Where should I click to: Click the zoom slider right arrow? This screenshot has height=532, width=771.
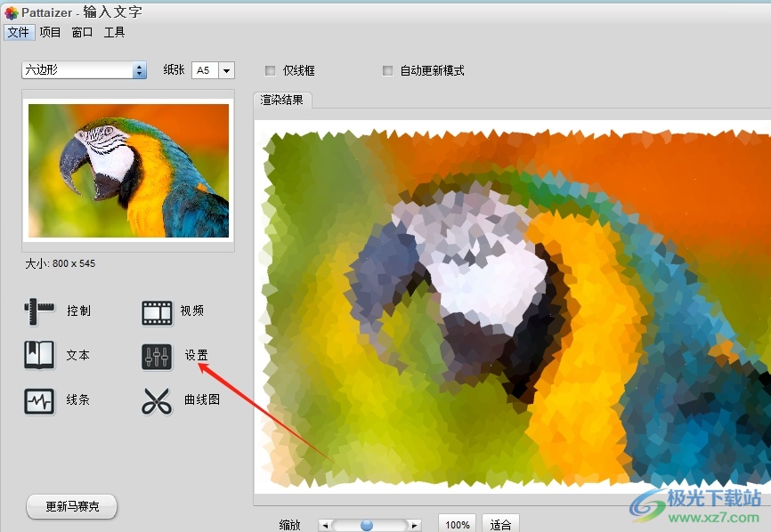[x=415, y=526]
